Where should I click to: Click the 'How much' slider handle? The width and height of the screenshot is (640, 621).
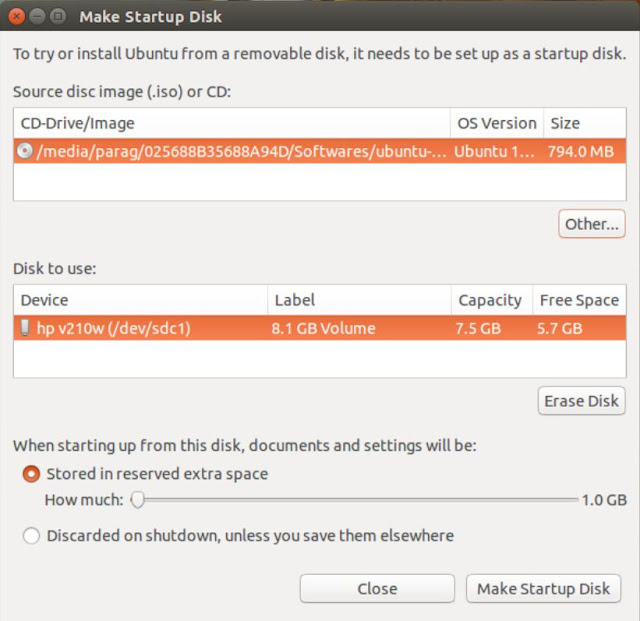click(x=138, y=499)
